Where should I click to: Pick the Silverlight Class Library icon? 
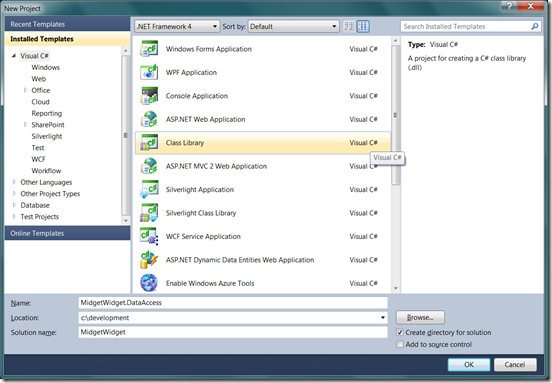point(149,213)
